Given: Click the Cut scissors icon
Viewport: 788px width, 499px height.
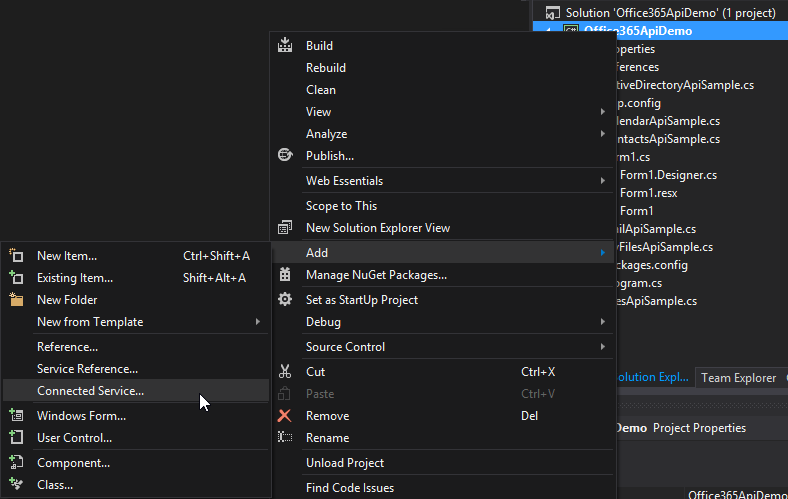Looking at the screenshot, I should [285, 372].
